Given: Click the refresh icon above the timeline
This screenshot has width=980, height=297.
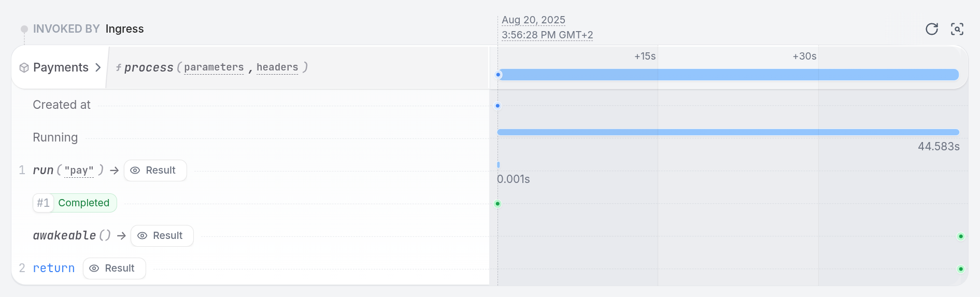Looking at the screenshot, I should pos(932,29).
